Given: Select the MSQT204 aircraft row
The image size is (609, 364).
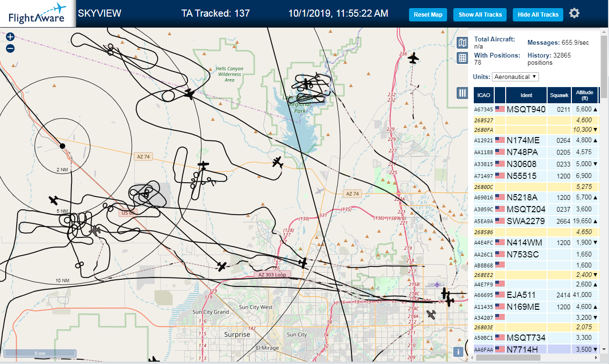Looking at the screenshot, I should pyautogui.click(x=536, y=209).
